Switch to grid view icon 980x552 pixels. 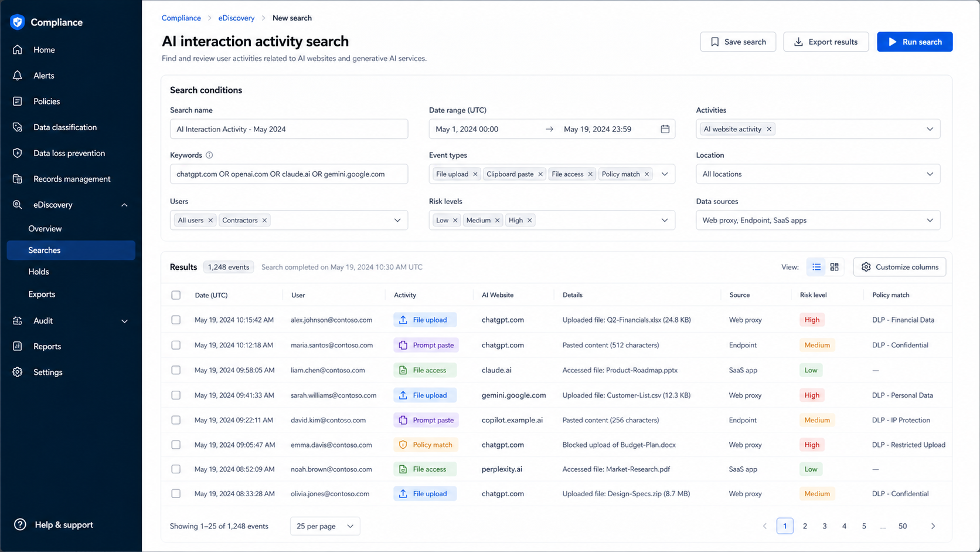coord(834,267)
